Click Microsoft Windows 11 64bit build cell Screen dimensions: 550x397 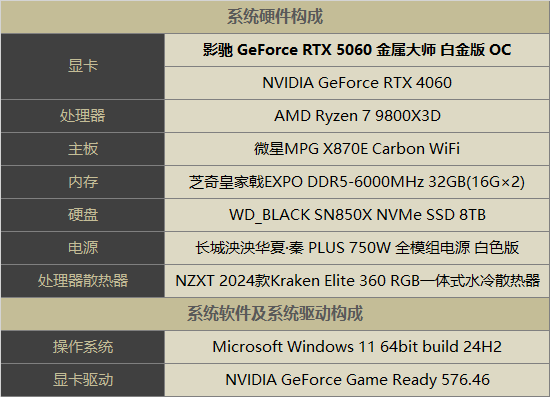click(x=357, y=346)
